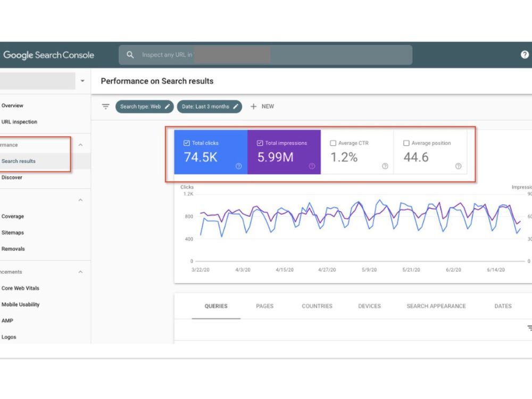Click the search magnifier icon in URL bar
The height and width of the screenshot is (399, 532).
click(x=130, y=55)
